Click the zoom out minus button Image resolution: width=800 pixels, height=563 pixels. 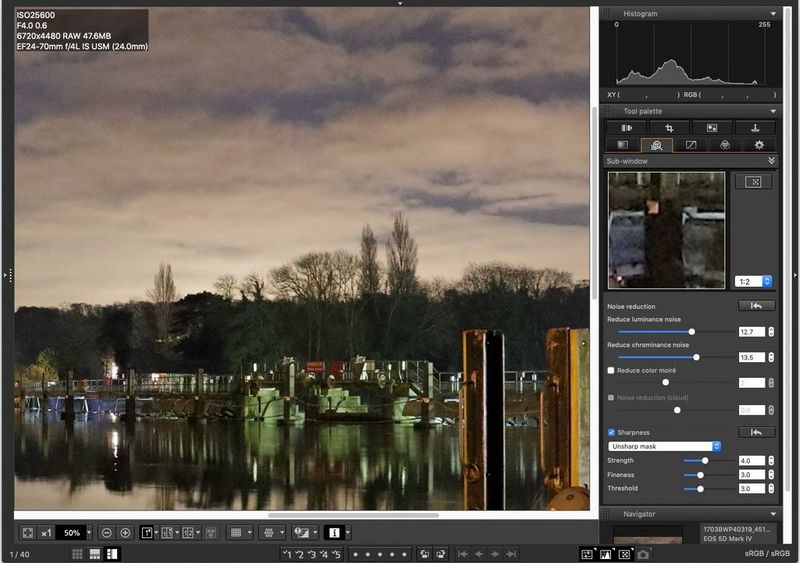pos(106,533)
